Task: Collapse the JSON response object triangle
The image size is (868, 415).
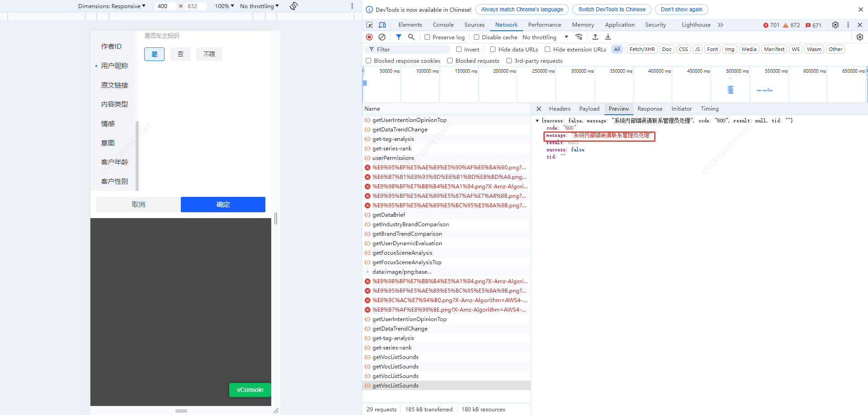Action: point(537,121)
